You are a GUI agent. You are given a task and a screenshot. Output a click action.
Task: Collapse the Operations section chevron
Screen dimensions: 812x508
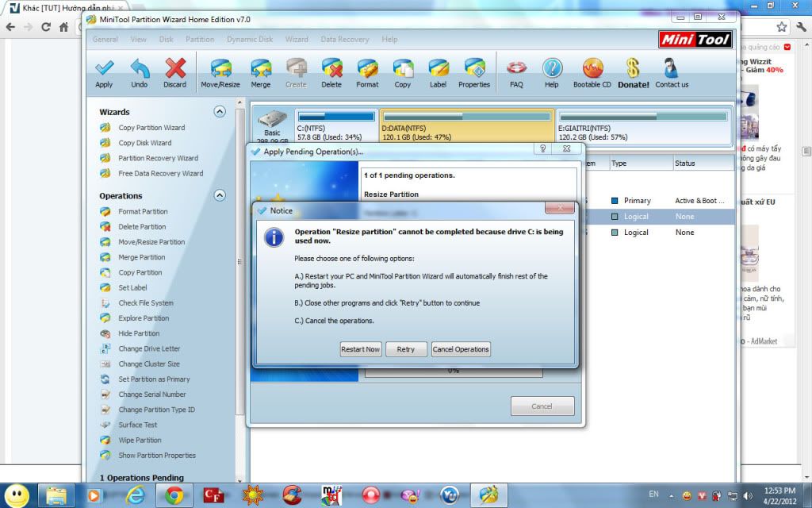(220, 195)
